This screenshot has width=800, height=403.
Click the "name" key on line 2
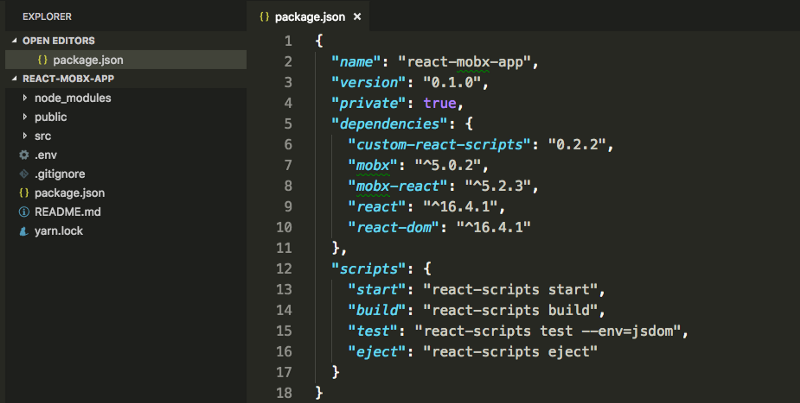coord(356,62)
